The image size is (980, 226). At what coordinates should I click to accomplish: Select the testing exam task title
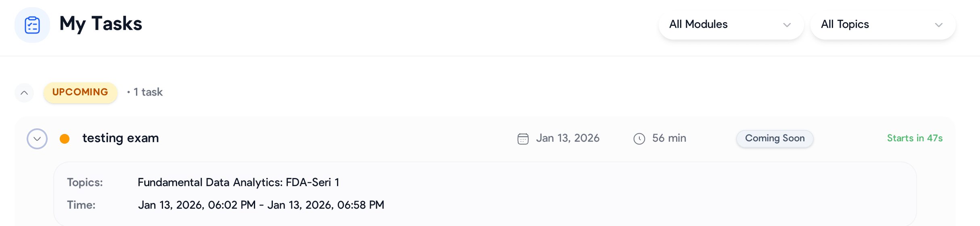pyautogui.click(x=120, y=138)
